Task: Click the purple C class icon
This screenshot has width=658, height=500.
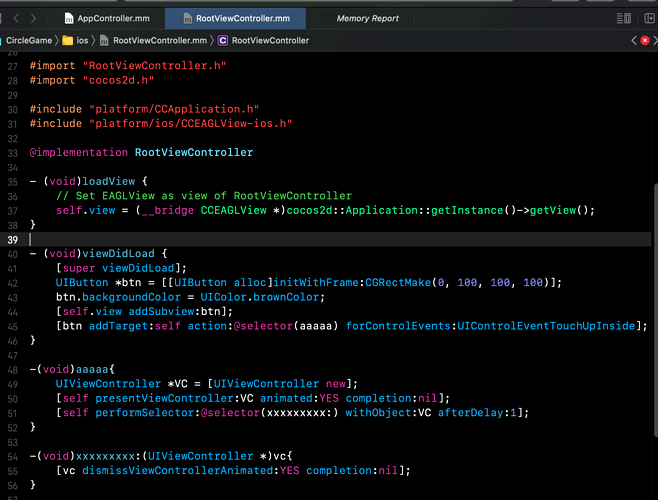Action: [222, 40]
